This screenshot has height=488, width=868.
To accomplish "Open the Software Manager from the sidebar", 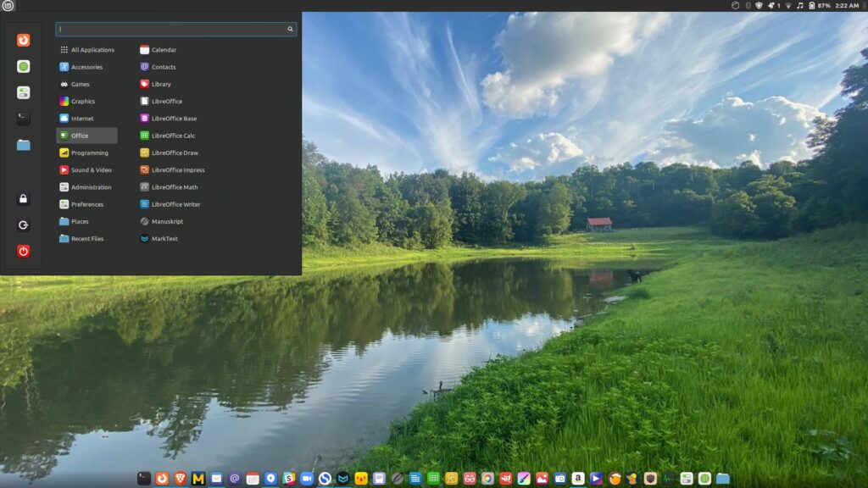I will pyautogui.click(x=23, y=66).
